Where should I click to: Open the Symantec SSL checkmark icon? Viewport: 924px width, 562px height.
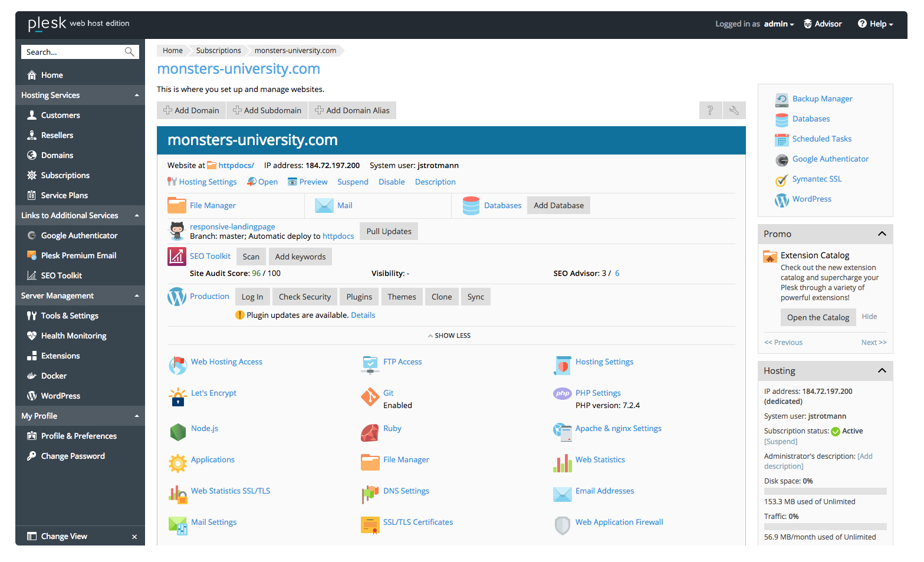pyautogui.click(x=782, y=179)
